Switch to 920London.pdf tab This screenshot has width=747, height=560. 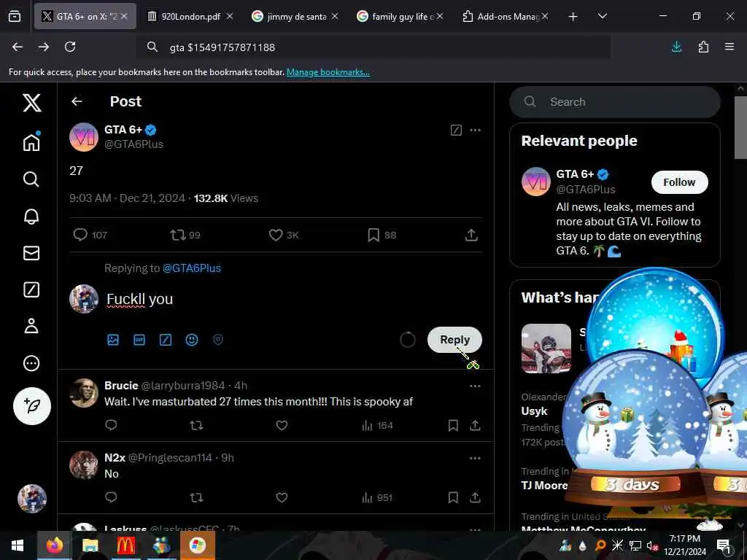click(190, 16)
